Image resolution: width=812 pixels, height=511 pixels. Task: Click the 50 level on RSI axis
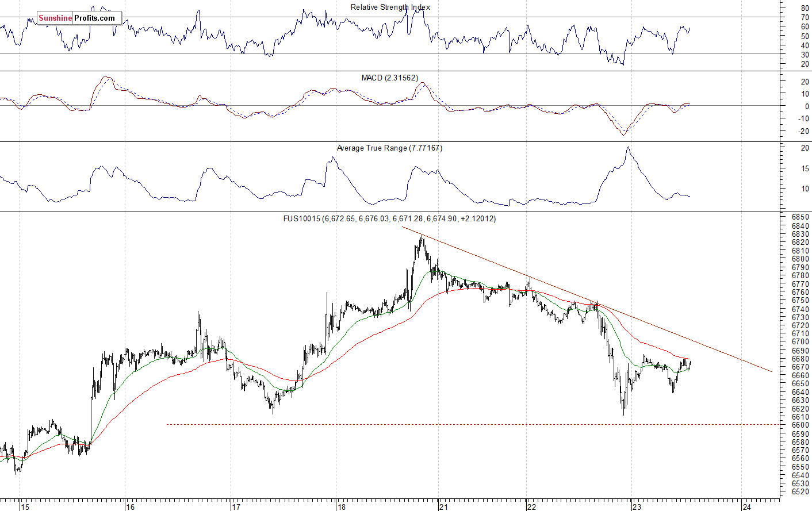[x=805, y=36]
